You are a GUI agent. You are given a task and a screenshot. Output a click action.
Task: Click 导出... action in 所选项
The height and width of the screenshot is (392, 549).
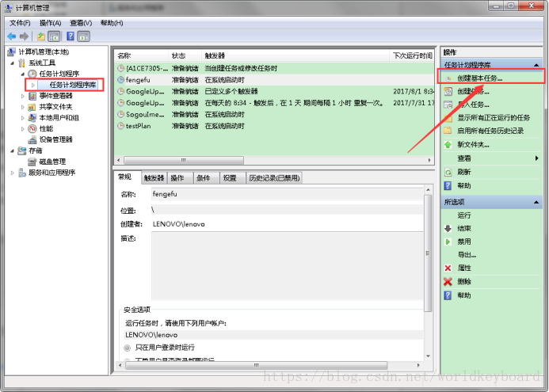(467, 255)
